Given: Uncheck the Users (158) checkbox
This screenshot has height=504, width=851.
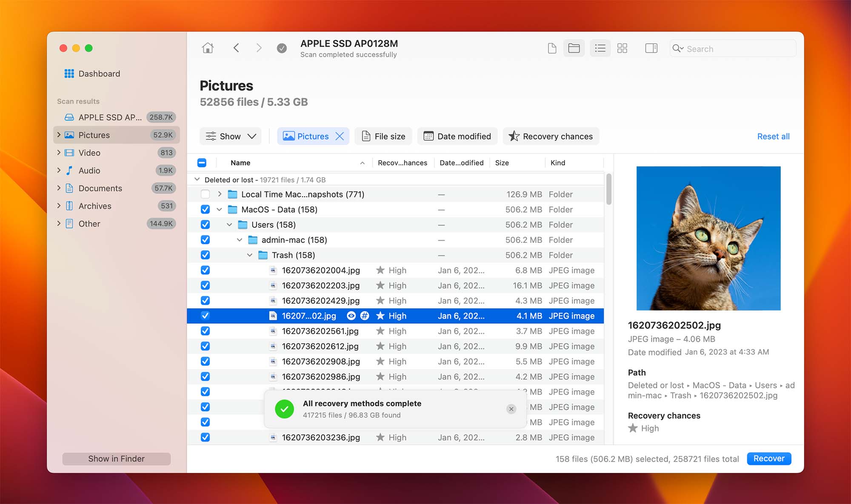Looking at the screenshot, I should [205, 225].
